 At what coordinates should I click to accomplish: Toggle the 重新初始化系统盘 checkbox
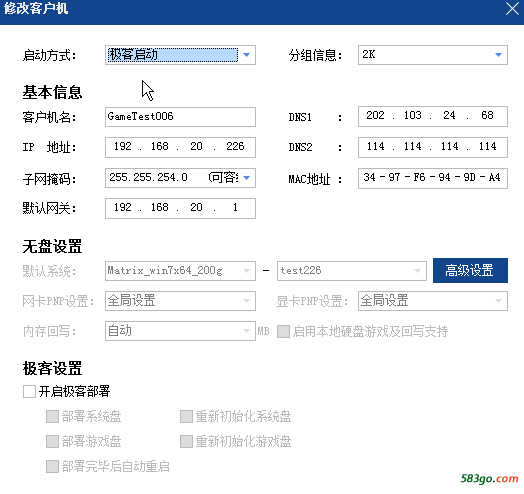tap(186, 417)
